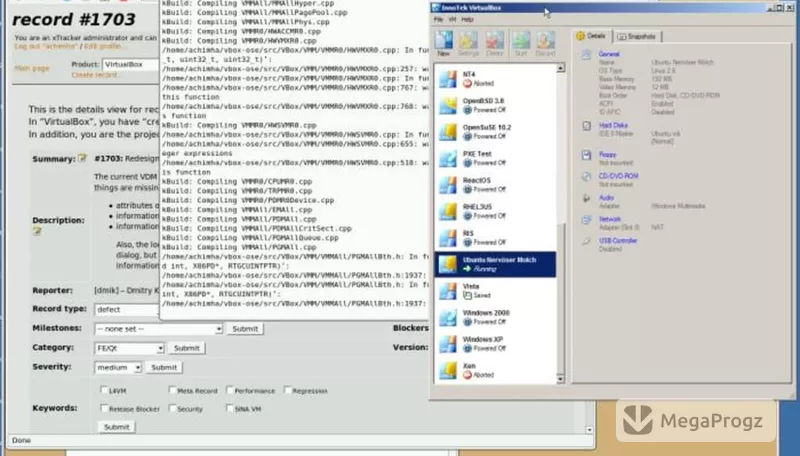This screenshot has width=800, height=456.
Task: Click the Discard toolbar icon in VirtualBox
Action: click(545, 41)
